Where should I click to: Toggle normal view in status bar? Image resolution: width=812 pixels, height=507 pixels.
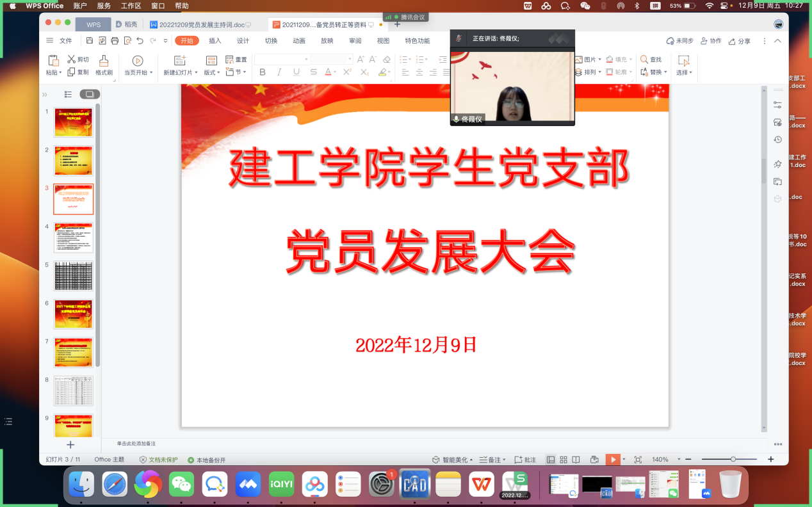click(551, 460)
